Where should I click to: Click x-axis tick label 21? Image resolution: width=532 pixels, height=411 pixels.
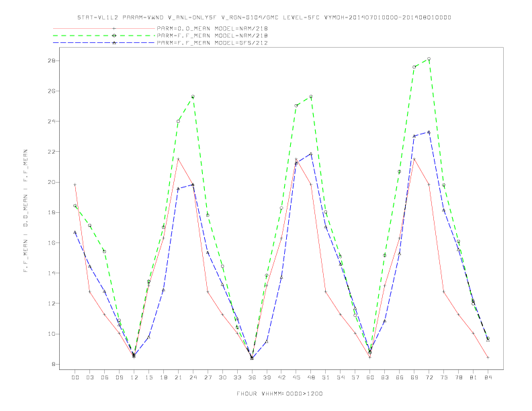pos(178,377)
